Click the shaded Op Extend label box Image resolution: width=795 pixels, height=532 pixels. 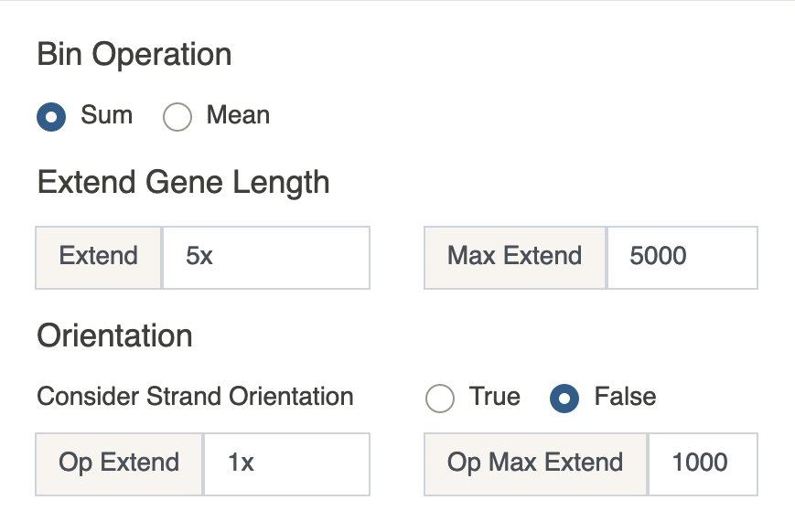point(119,464)
